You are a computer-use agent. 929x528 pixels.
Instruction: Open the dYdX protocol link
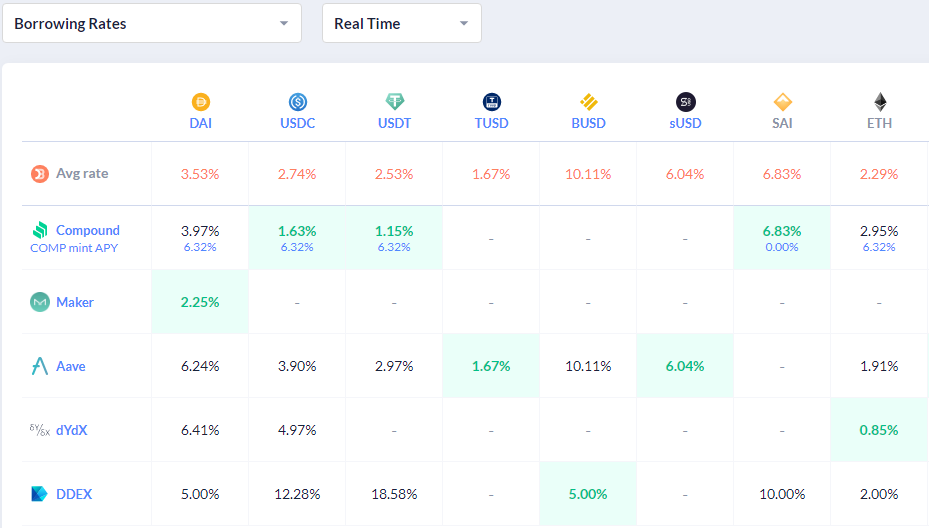click(x=72, y=430)
